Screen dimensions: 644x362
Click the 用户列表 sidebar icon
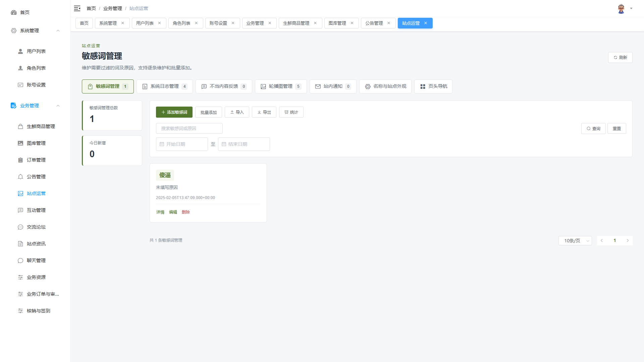20,51
